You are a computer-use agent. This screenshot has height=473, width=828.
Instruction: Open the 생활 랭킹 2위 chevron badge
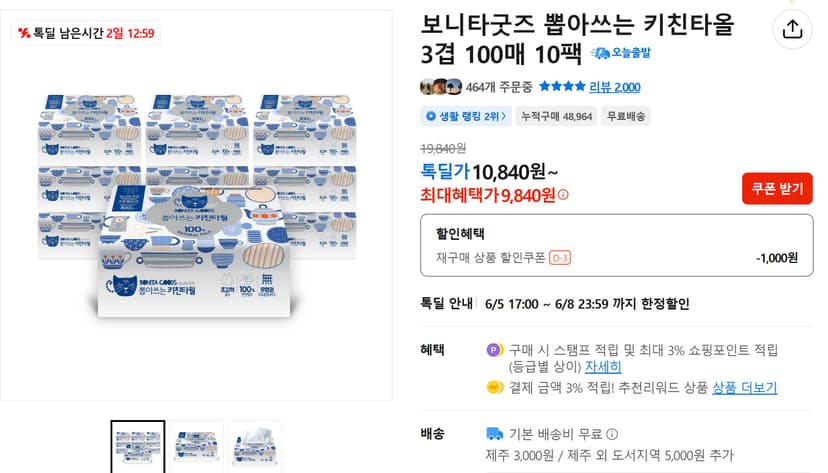pos(466,116)
